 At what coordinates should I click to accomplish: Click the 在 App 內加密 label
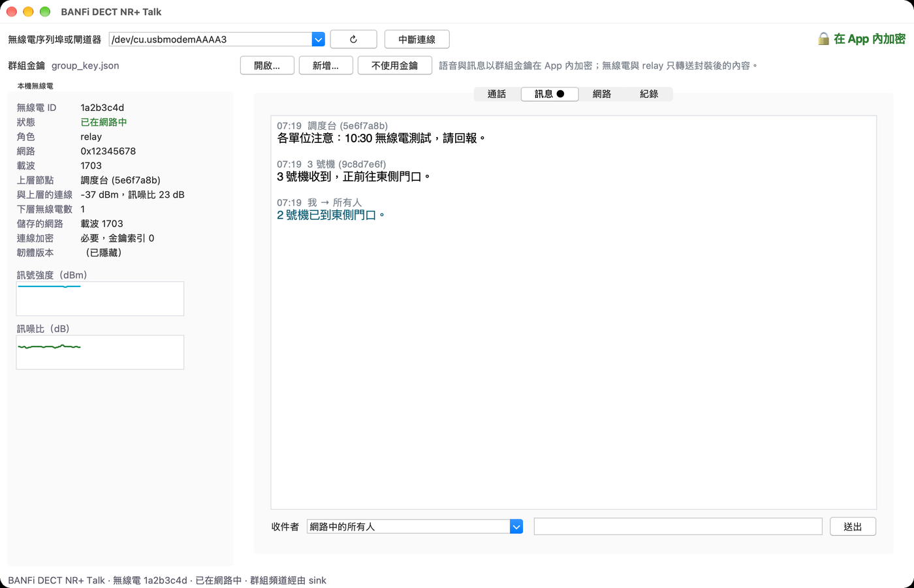(x=870, y=39)
